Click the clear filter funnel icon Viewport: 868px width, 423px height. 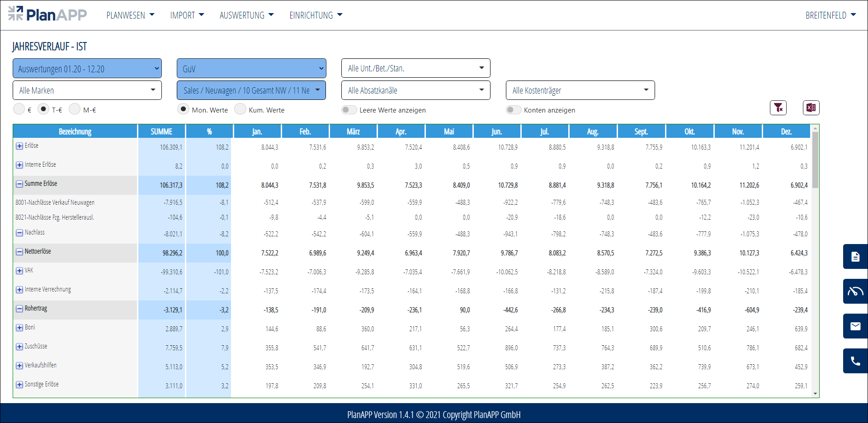pos(778,108)
